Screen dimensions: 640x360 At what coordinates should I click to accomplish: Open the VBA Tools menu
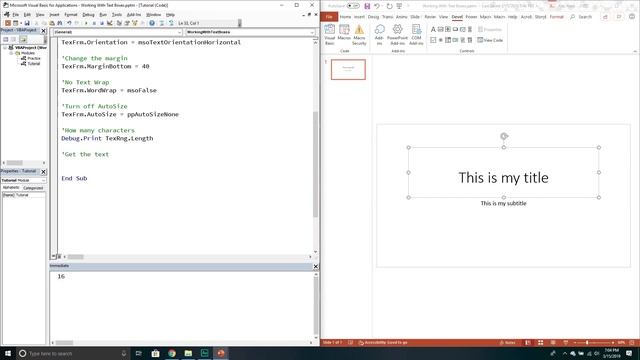(117, 15)
